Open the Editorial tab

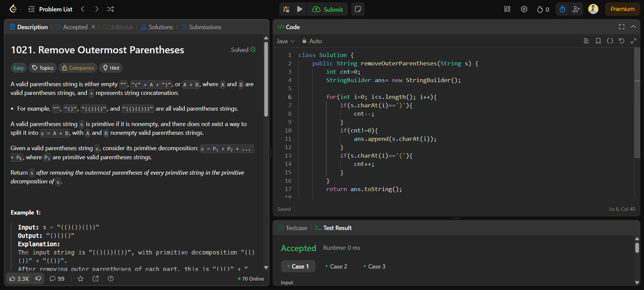(x=118, y=27)
